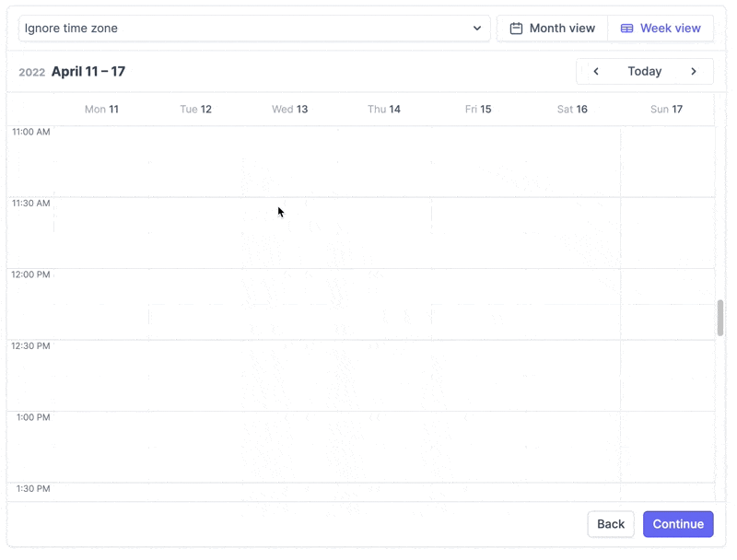Click the Back button

(x=611, y=524)
